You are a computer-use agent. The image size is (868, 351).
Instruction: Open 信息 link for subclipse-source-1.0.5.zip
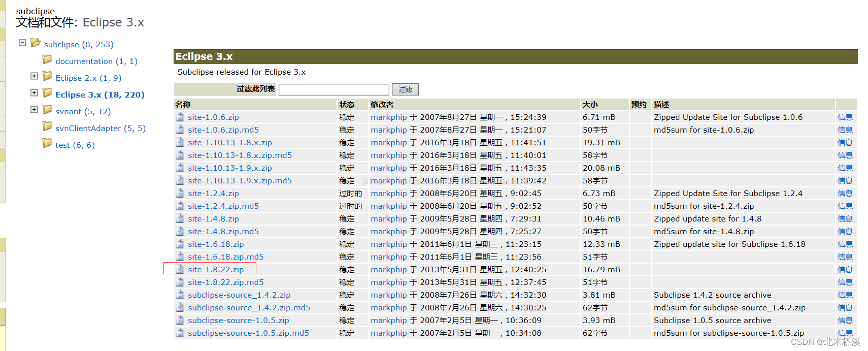tap(845, 321)
